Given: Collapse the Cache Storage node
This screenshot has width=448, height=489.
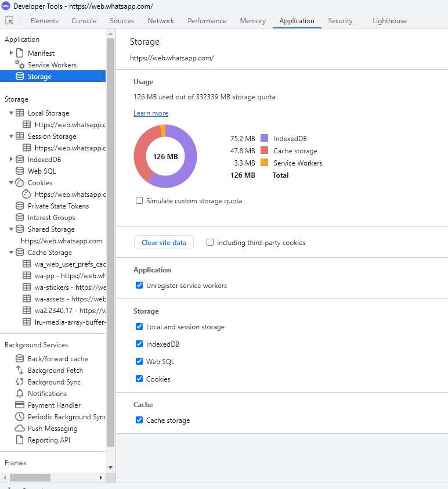Looking at the screenshot, I should click(x=11, y=252).
